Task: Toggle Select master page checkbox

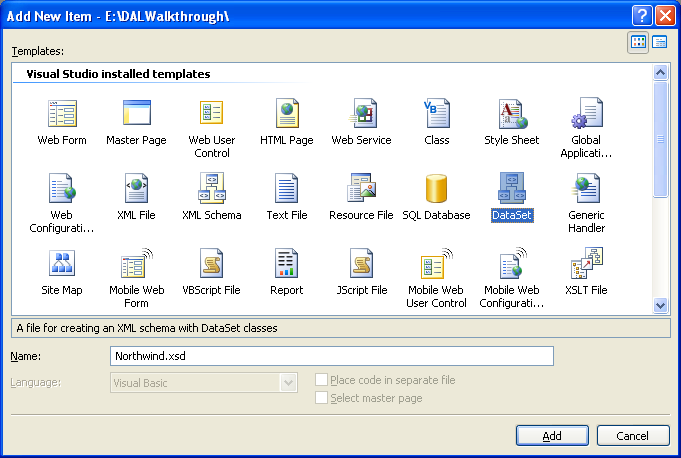Action: click(x=321, y=398)
